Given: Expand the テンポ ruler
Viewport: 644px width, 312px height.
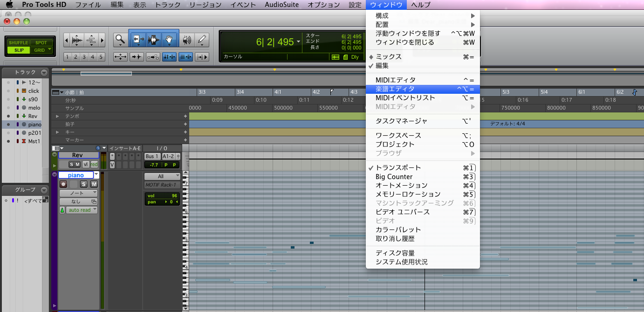Looking at the screenshot, I should pos(57,116).
